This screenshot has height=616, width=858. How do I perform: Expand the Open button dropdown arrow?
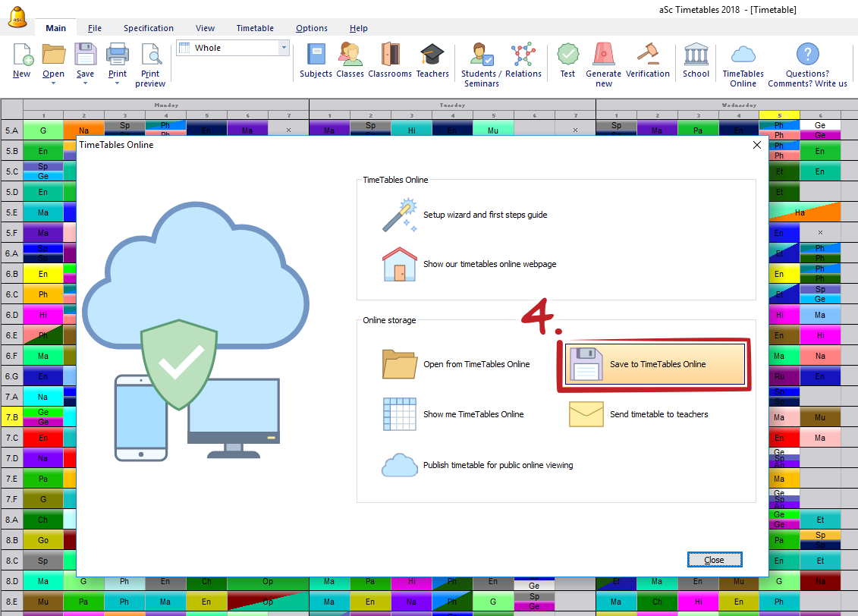[x=53, y=83]
